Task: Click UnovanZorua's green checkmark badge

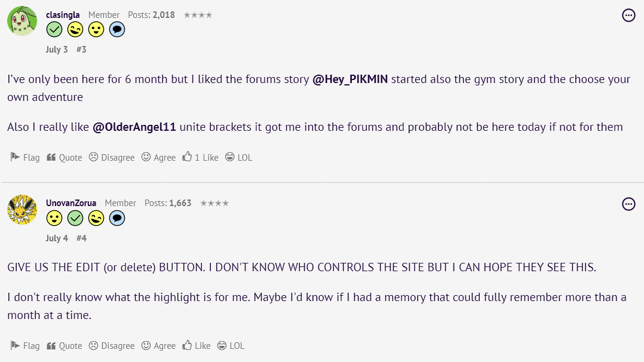Action: (75, 219)
